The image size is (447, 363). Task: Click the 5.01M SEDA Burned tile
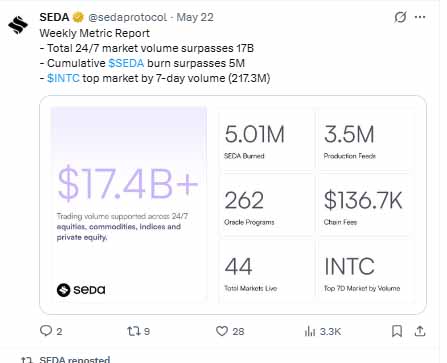coord(266,141)
